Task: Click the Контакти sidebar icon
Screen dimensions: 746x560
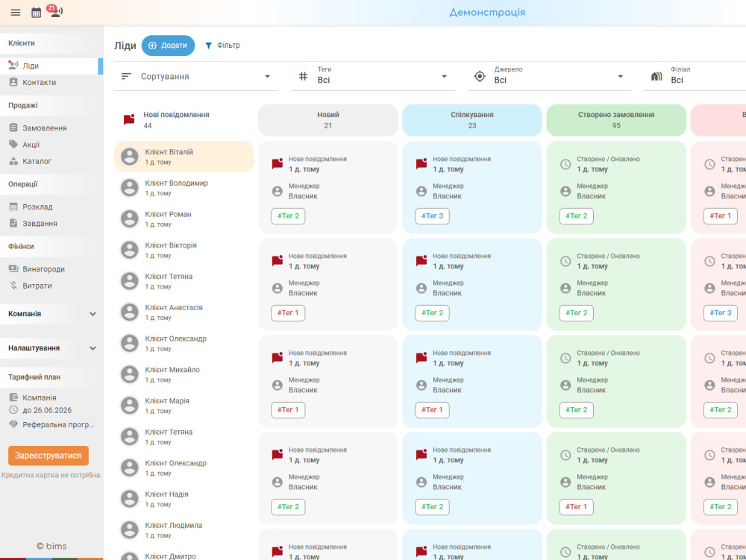Action: (x=13, y=82)
